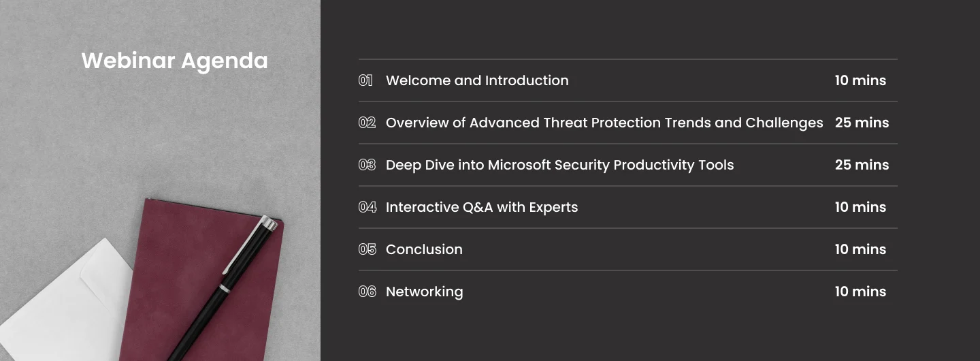The image size is (980, 361).
Task: Click the 25 mins duration for Deep Dive
Action: (x=862, y=165)
